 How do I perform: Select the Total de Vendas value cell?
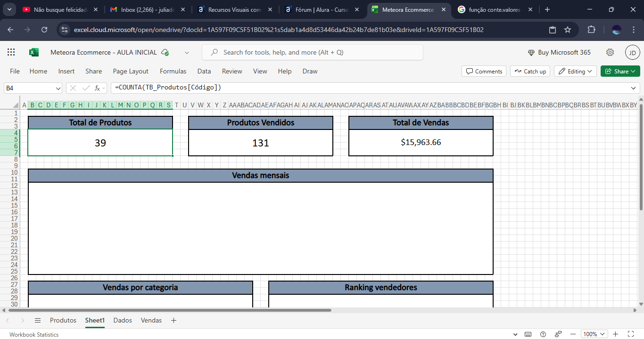(421, 143)
